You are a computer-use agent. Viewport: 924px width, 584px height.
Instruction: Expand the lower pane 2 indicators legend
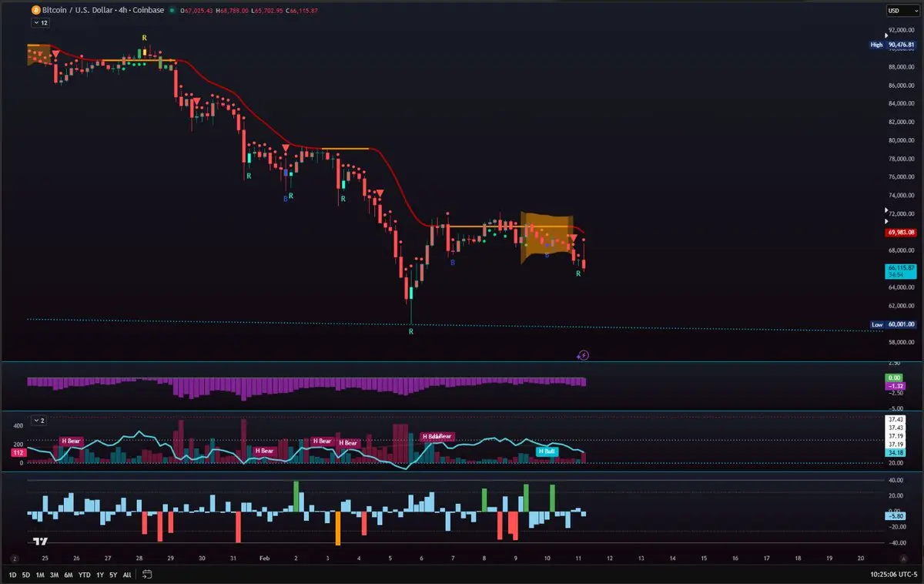[38, 420]
